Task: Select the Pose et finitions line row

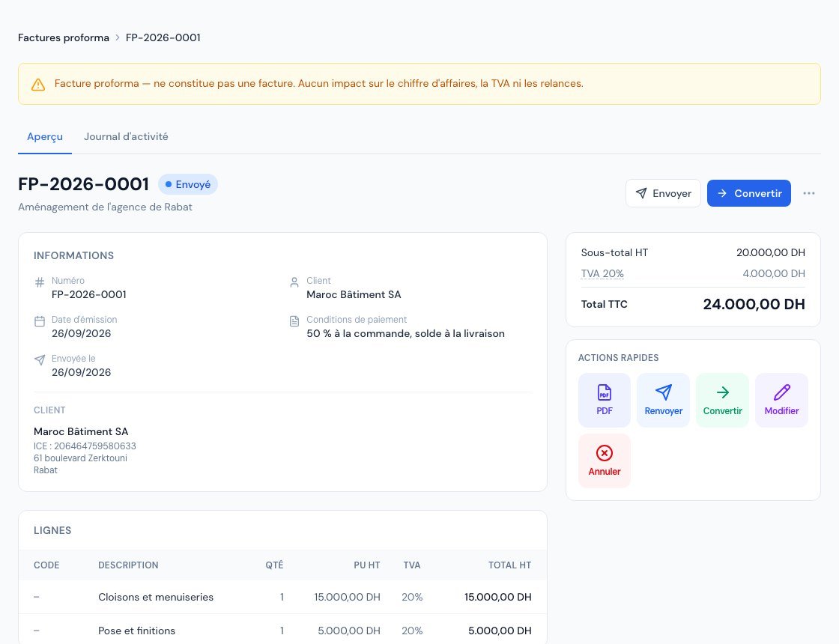Action: click(x=282, y=630)
